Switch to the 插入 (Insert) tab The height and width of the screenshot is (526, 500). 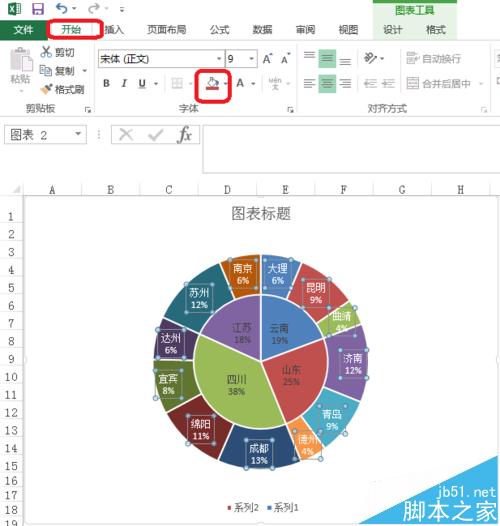tap(114, 30)
